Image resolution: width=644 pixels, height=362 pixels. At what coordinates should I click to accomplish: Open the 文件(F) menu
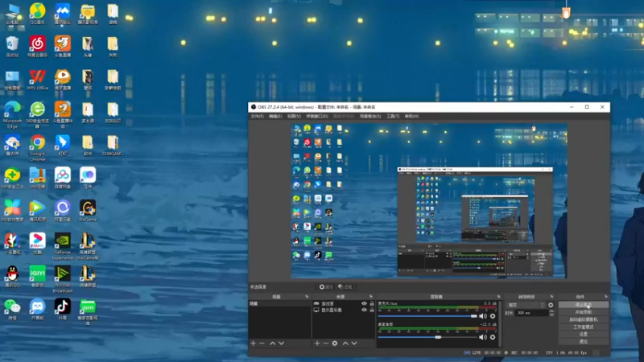[257, 116]
